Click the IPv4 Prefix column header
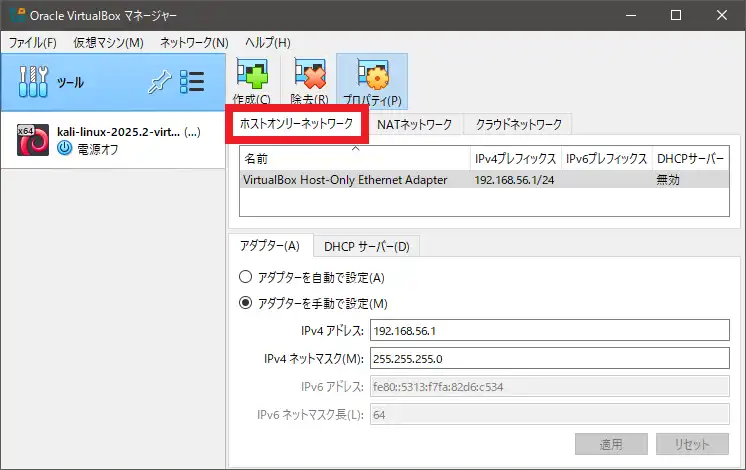This screenshot has width=746, height=470. [516, 158]
